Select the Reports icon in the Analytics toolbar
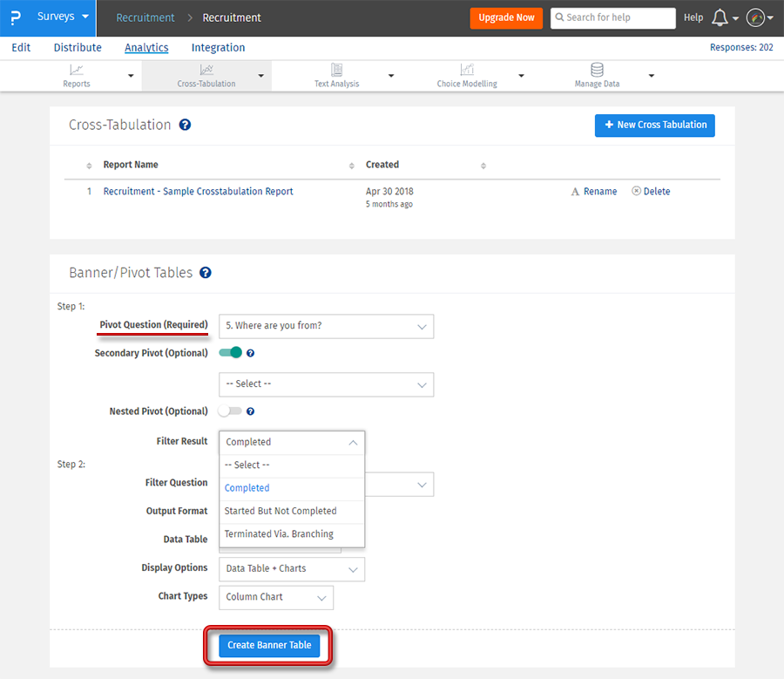Screen dimensions: 784x679 click(x=76, y=75)
